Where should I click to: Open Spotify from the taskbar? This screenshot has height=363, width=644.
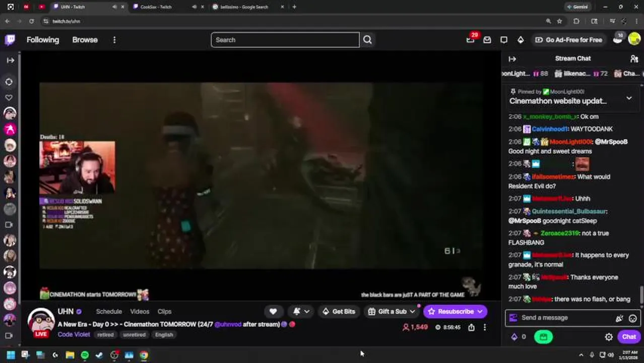click(x=85, y=355)
